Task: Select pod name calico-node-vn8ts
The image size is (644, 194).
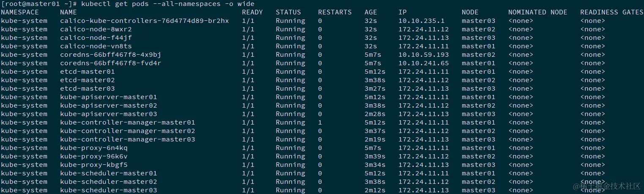Action: coord(96,46)
